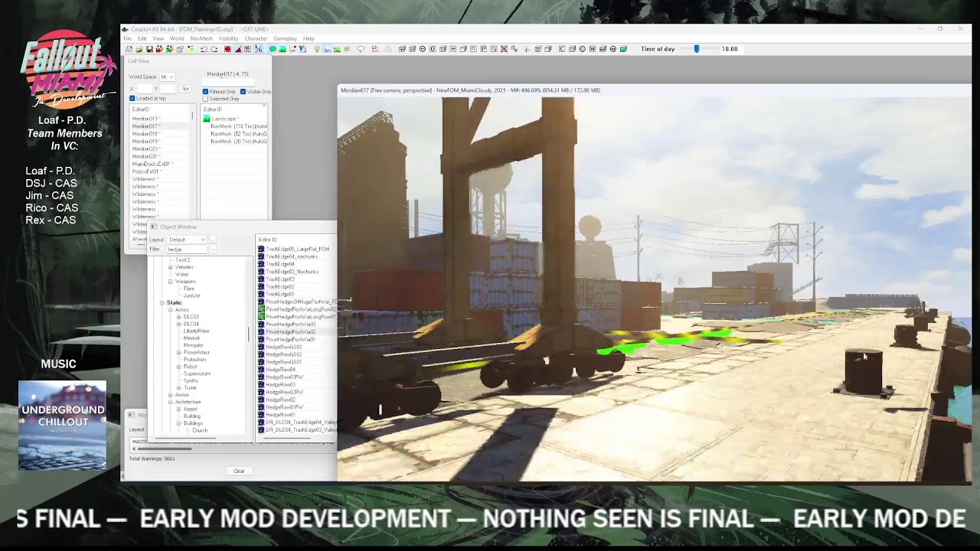The height and width of the screenshot is (551, 980).
Task: Open the World menu
Action: click(x=177, y=38)
